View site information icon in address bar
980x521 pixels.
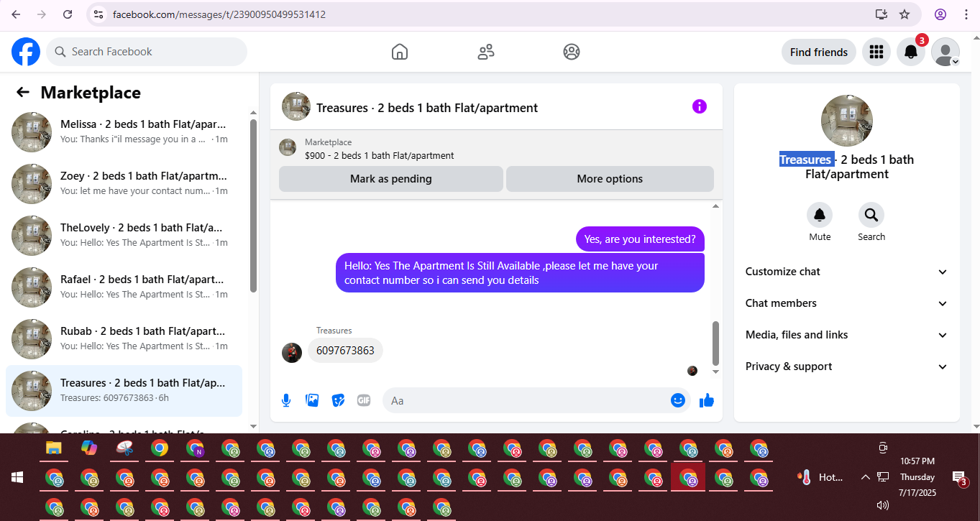click(x=99, y=14)
